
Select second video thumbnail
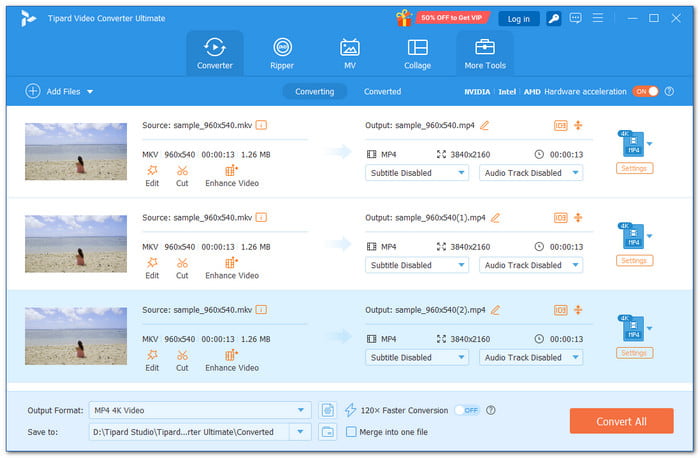[x=76, y=244]
